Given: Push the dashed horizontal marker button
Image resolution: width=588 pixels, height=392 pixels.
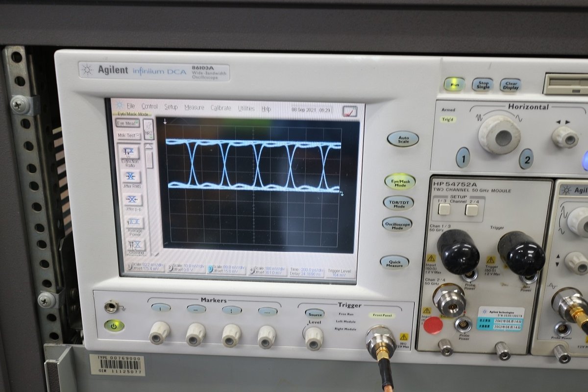Looking at the screenshot, I should coord(268,311).
